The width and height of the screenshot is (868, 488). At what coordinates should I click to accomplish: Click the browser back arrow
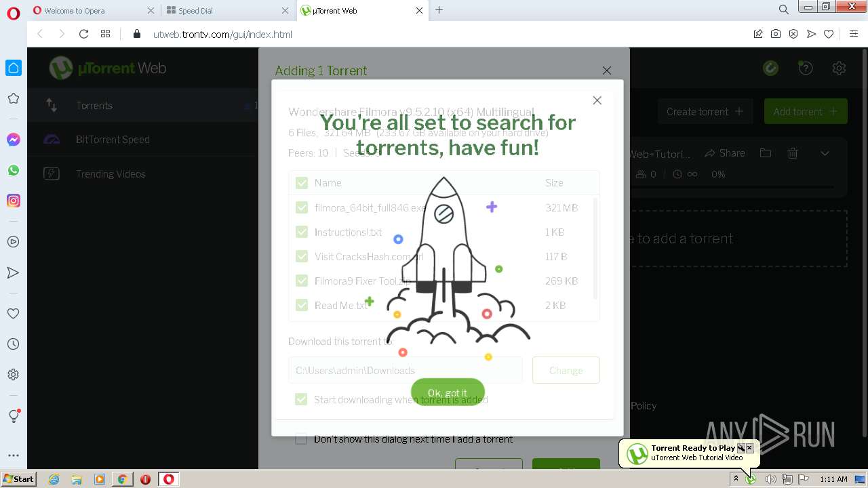pos(40,34)
